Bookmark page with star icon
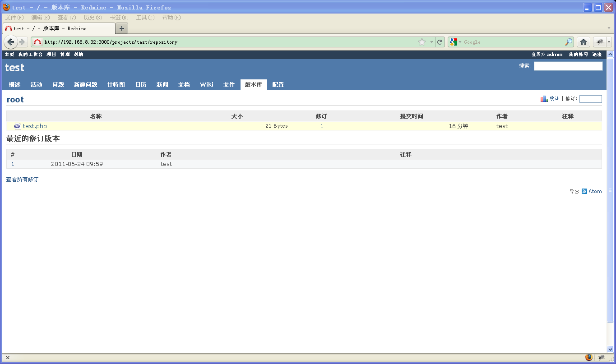 click(x=422, y=42)
